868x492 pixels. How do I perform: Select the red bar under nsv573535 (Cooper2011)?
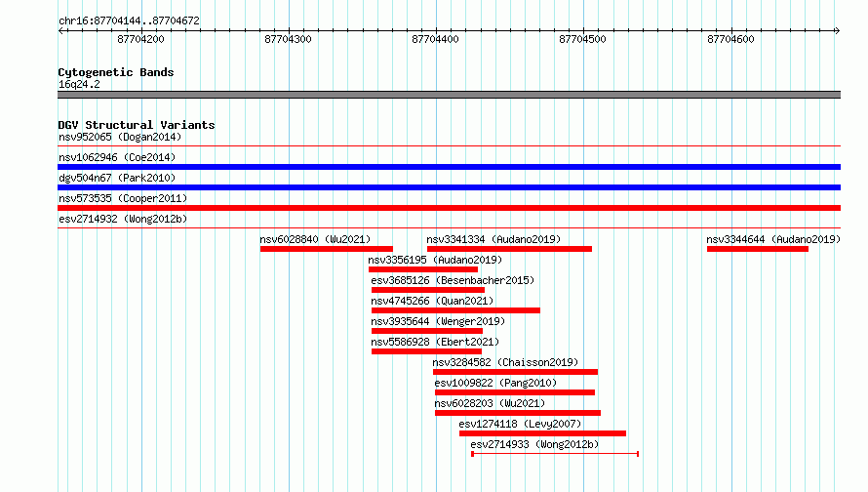click(449, 208)
